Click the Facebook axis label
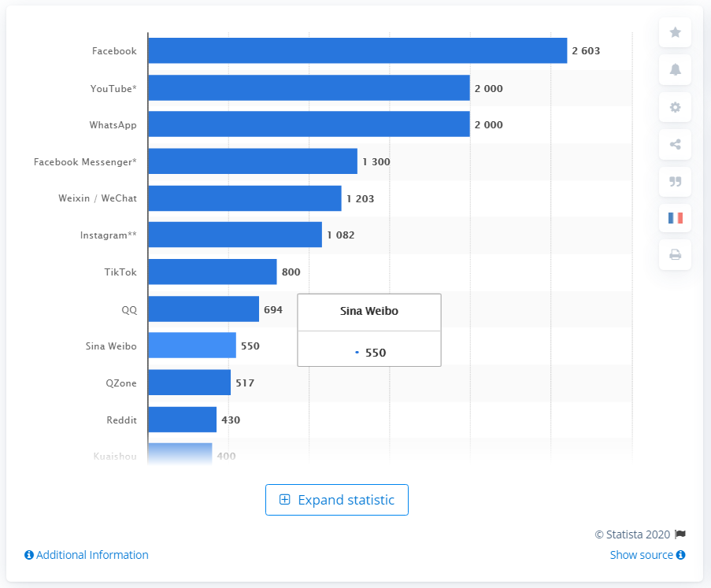 (x=114, y=51)
